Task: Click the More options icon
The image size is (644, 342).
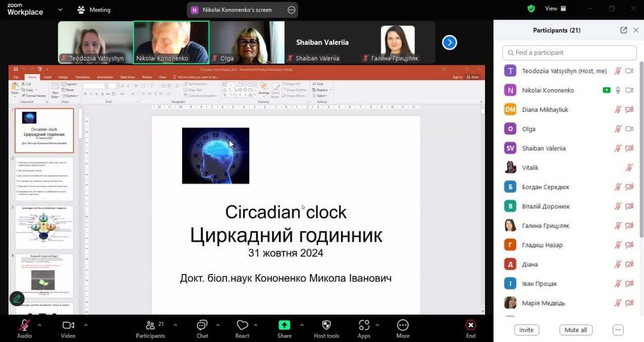Action: pyautogui.click(x=403, y=325)
